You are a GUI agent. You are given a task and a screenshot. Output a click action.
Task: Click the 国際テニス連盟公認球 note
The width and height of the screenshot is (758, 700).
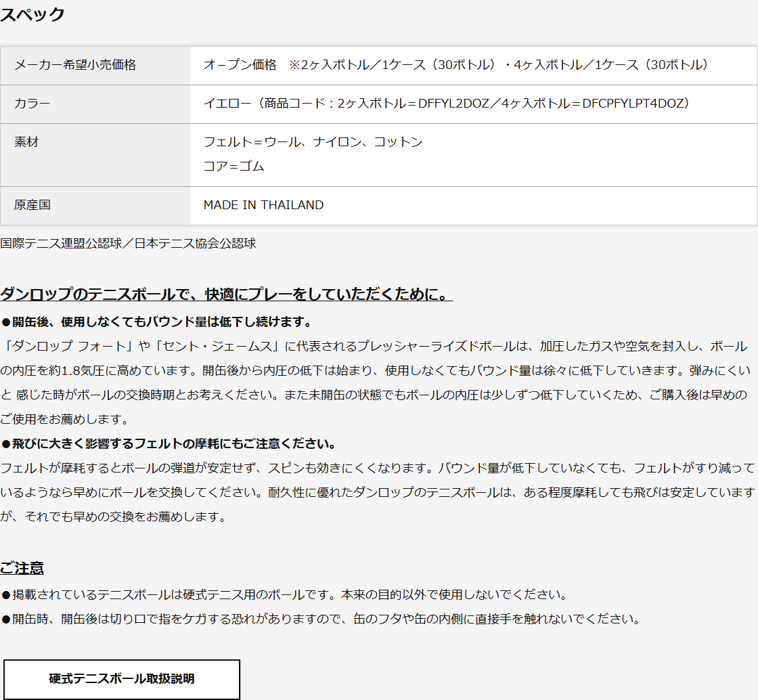point(128,243)
